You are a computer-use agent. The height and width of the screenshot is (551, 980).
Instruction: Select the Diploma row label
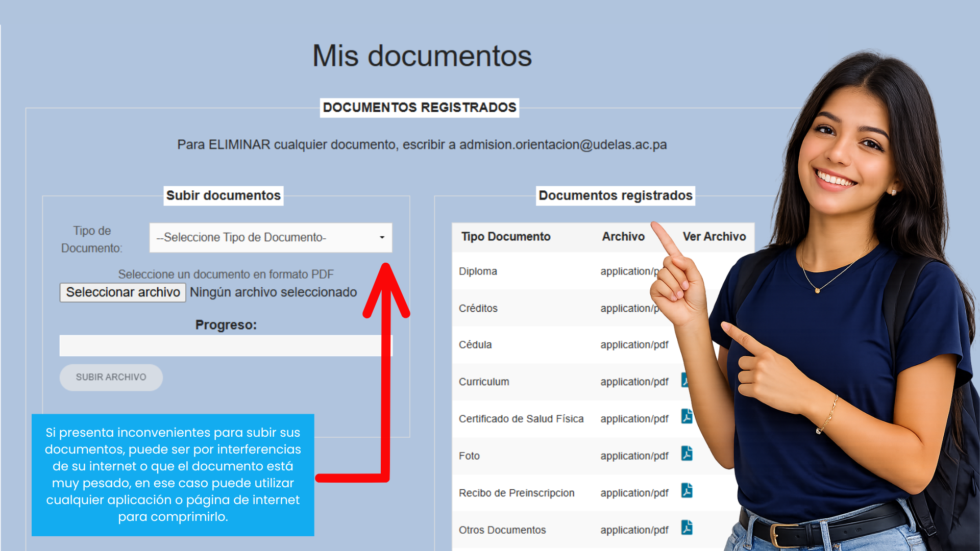pyautogui.click(x=478, y=271)
